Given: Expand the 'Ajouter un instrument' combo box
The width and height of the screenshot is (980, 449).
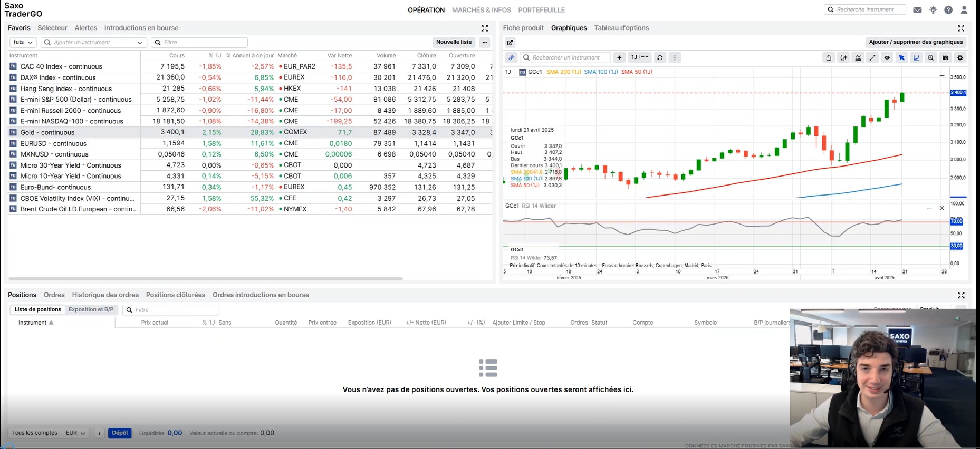Looking at the screenshot, I should [140, 43].
